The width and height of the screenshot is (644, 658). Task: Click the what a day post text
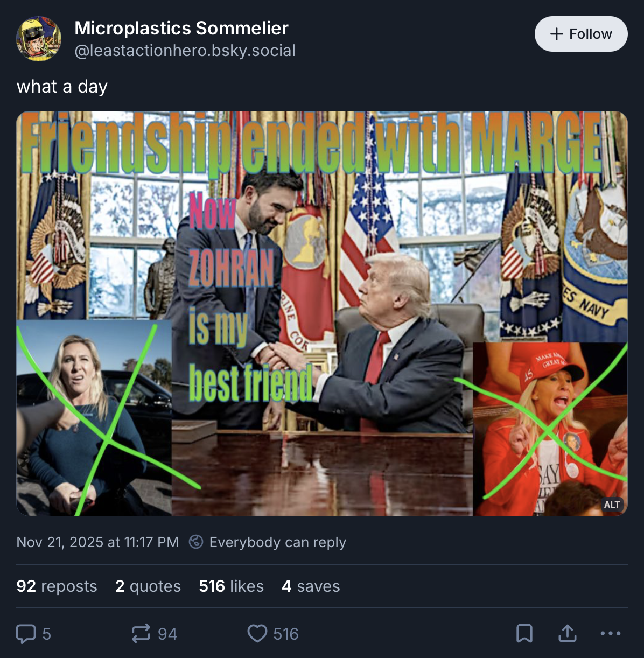click(62, 86)
